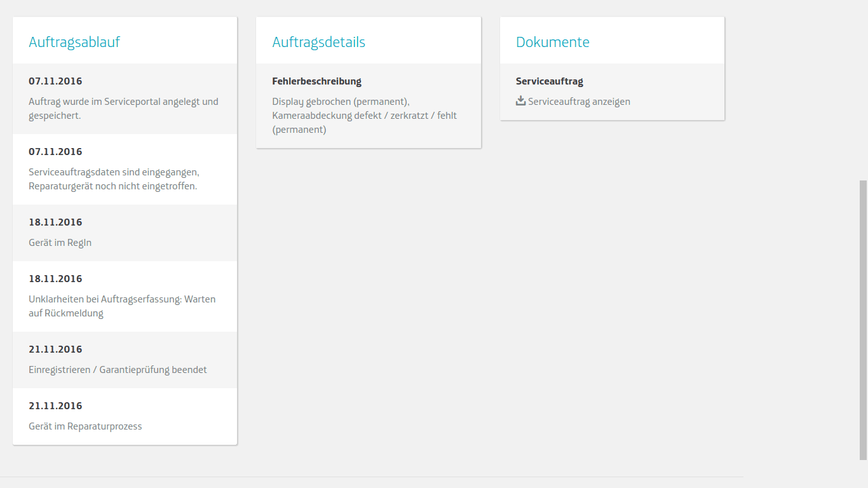The width and height of the screenshot is (868, 488).
Task: Click text 'Unklarheiten bei Auftragserfassung'
Action: (x=105, y=299)
